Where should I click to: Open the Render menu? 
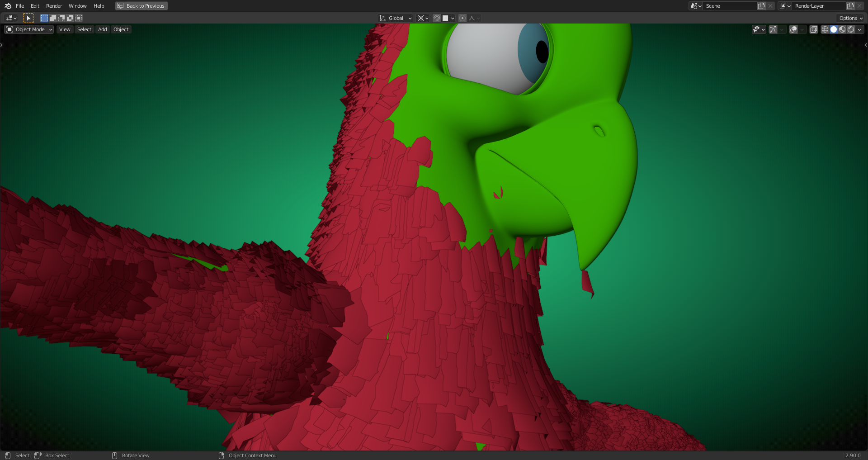(54, 6)
